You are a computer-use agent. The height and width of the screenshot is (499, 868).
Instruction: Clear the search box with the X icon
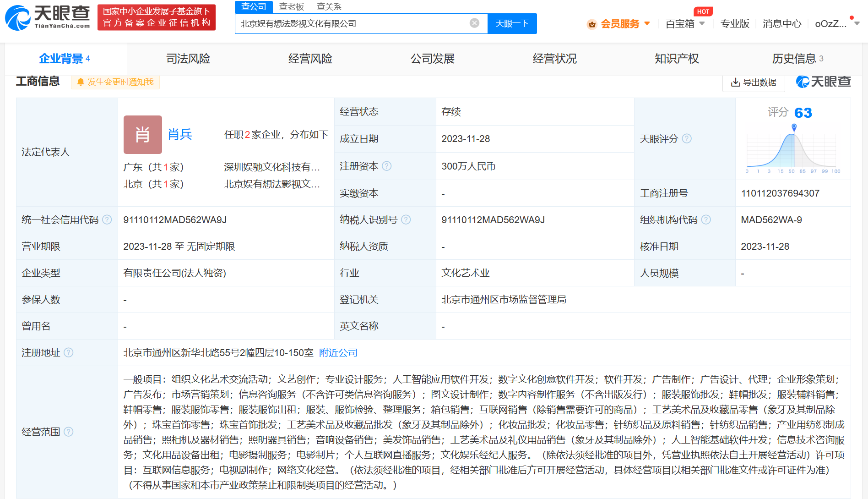tap(473, 23)
